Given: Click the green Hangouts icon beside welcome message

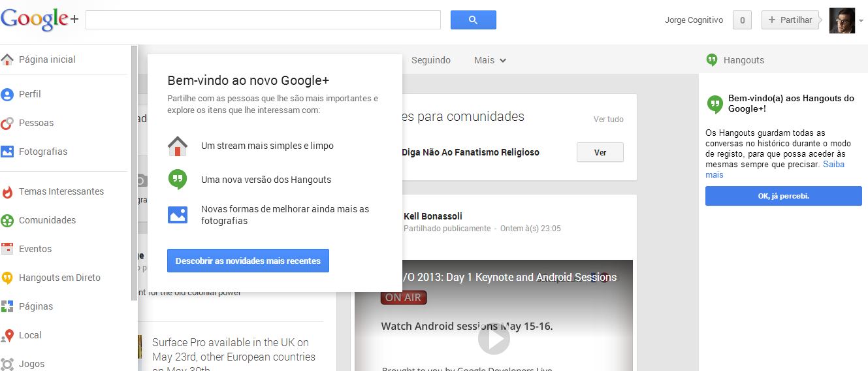Looking at the screenshot, I should coord(715,105).
